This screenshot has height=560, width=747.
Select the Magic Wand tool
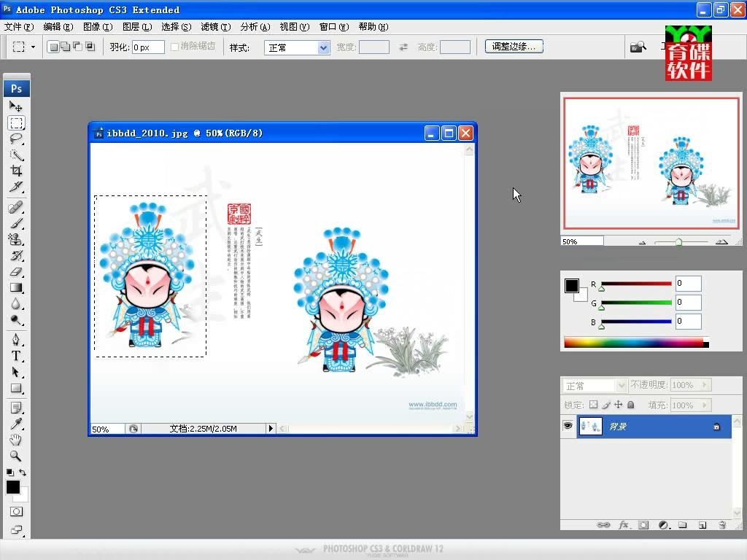pyautogui.click(x=16, y=155)
